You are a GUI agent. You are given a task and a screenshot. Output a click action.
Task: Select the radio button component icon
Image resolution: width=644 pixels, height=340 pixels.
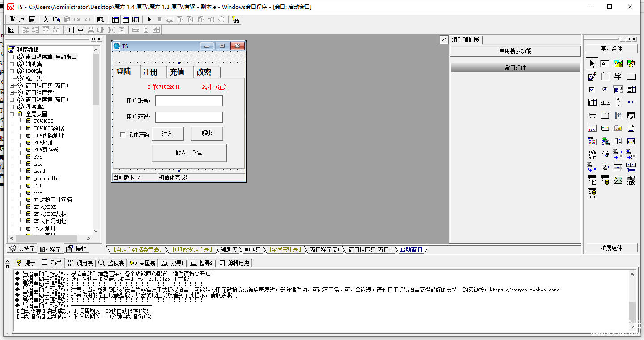(x=605, y=89)
